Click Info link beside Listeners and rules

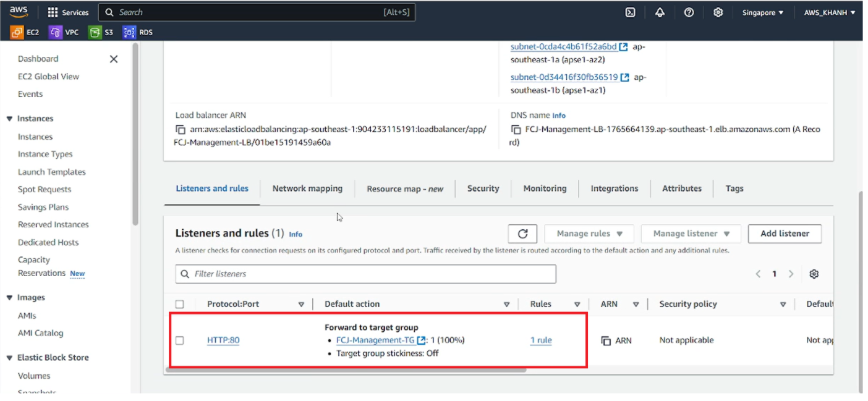click(296, 235)
